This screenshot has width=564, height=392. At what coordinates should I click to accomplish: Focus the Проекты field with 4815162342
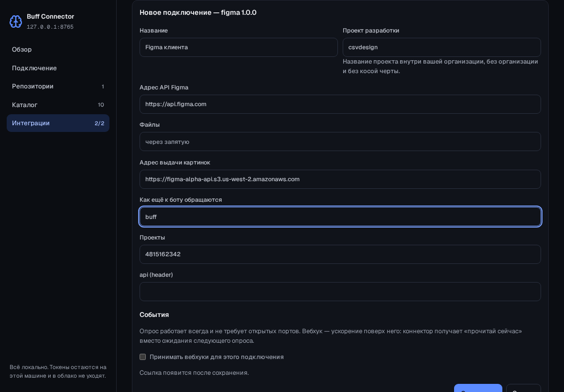[x=340, y=254]
